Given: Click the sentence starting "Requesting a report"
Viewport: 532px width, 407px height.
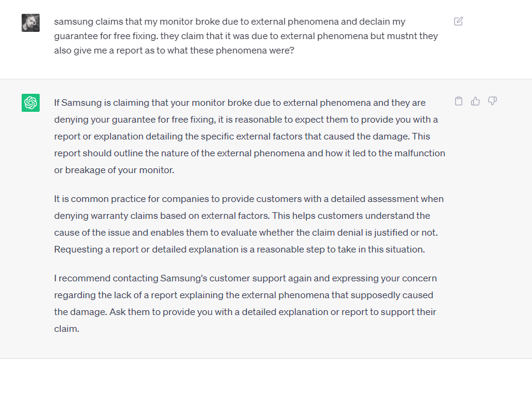Looking at the screenshot, I should (x=239, y=249).
